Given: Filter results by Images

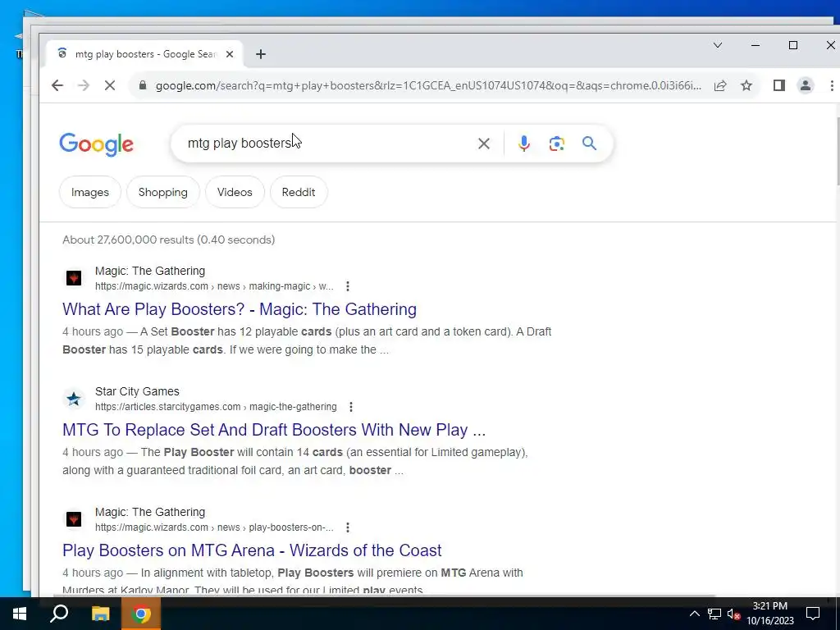Looking at the screenshot, I should tap(90, 192).
